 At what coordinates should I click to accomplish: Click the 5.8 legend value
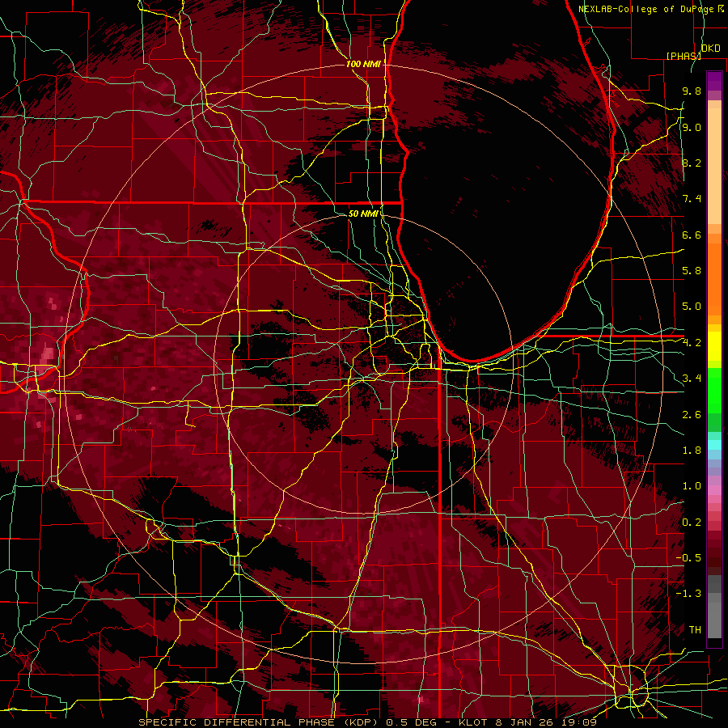(x=692, y=271)
